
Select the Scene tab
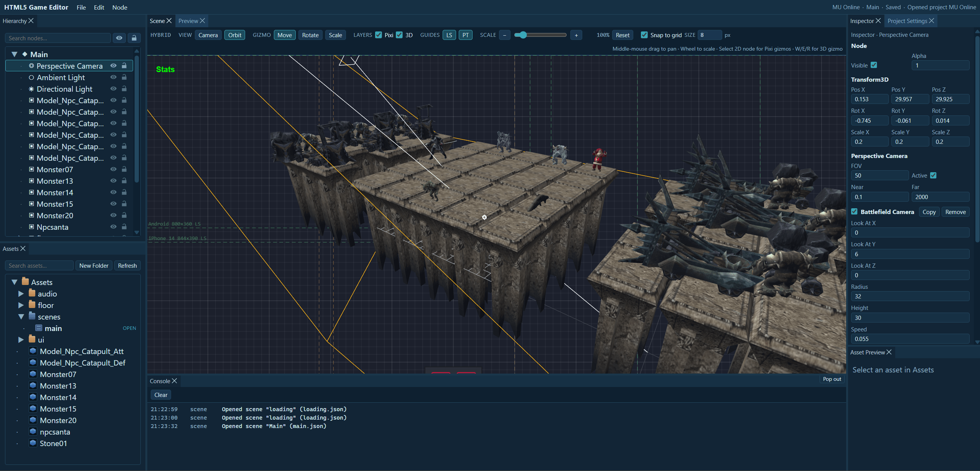pyautogui.click(x=157, y=21)
